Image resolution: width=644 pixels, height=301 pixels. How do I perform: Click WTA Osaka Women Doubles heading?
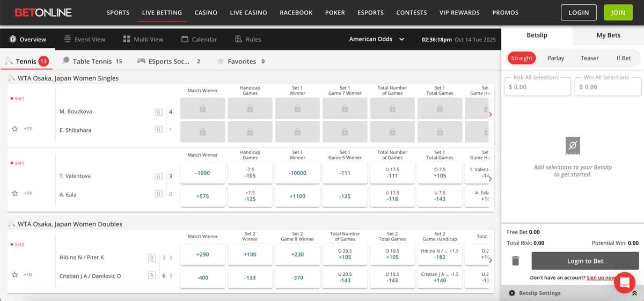pos(70,224)
